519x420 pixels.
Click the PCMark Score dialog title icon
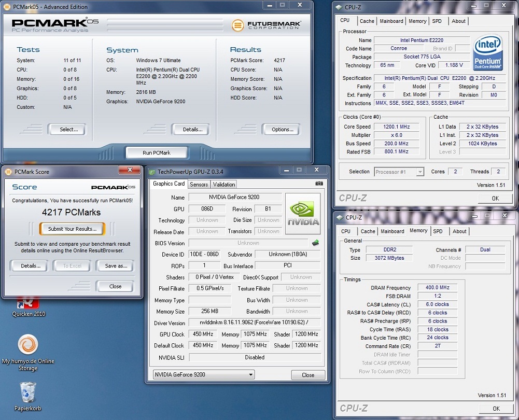click(9, 172)
